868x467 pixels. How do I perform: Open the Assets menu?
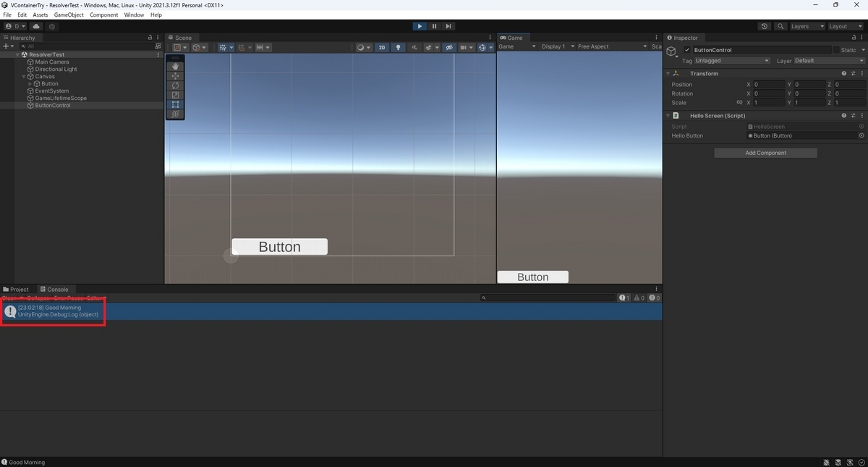point(41,14)
